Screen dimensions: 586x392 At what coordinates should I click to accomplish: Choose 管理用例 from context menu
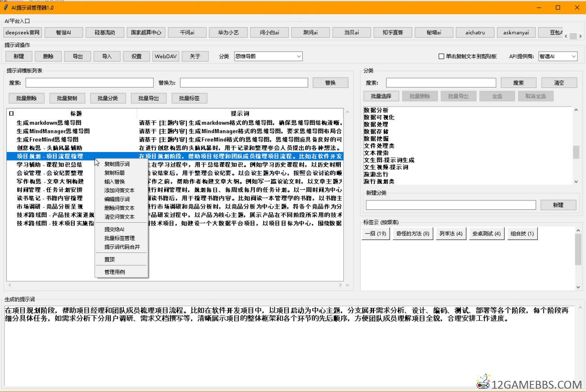pyautogui.click(x=122, y=272)
